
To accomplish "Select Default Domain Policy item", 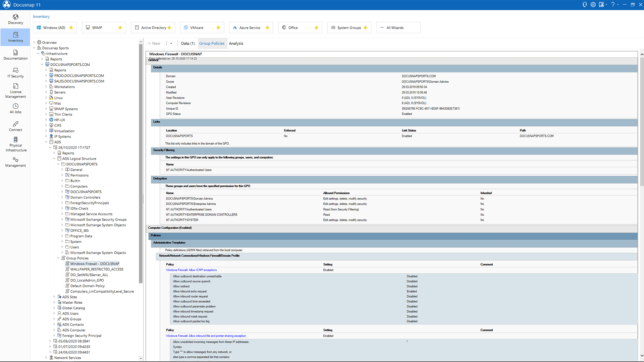I will (87, 286).
